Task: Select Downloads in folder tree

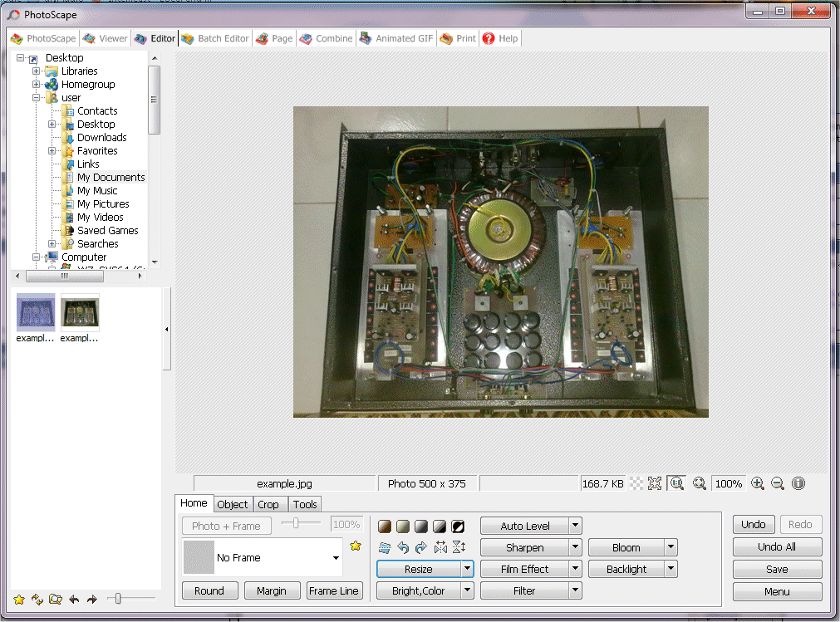Action: 102,138
